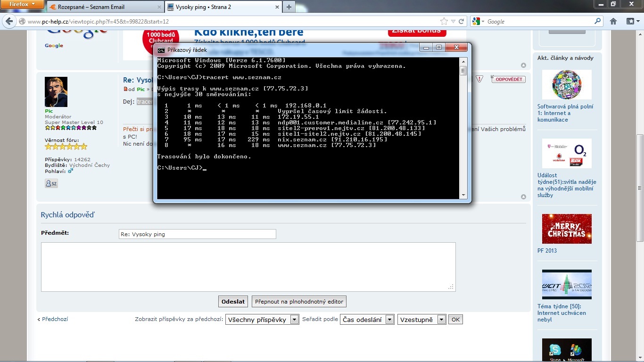
Task: Open the Bookmarks menu button
Action: 633,21
